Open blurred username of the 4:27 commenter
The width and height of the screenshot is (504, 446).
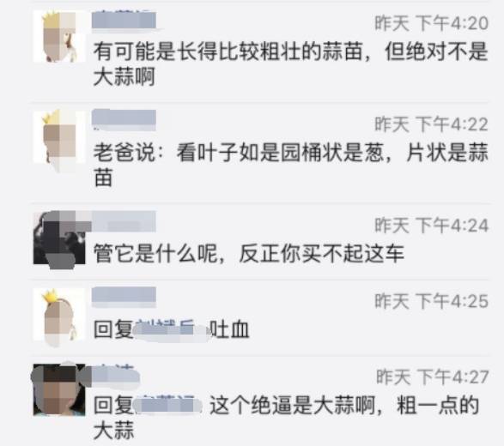click(x=116, y=375)
